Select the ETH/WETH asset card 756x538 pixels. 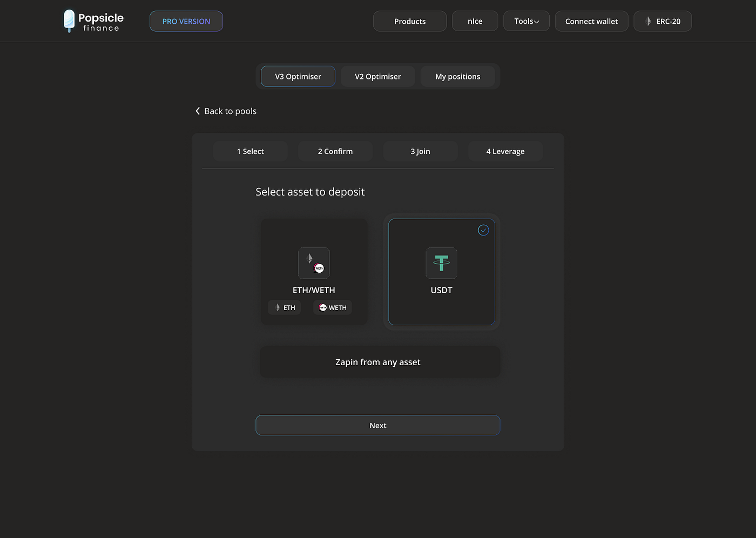point(314,272)
